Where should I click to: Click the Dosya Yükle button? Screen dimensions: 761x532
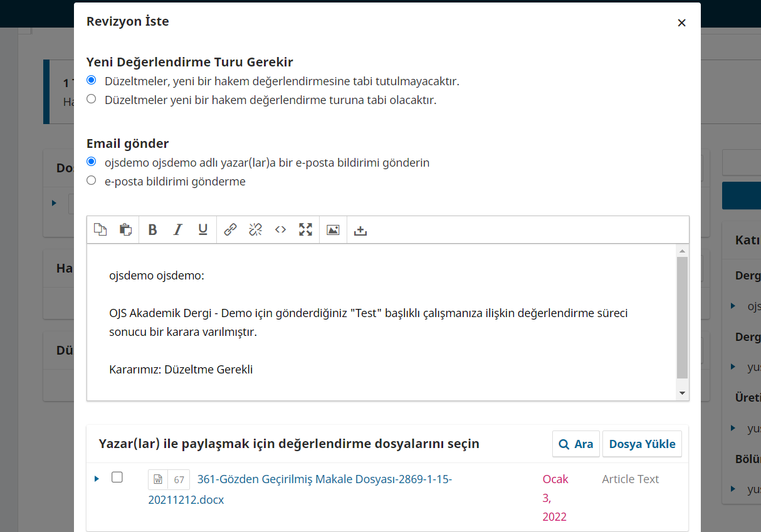(642, 444)
